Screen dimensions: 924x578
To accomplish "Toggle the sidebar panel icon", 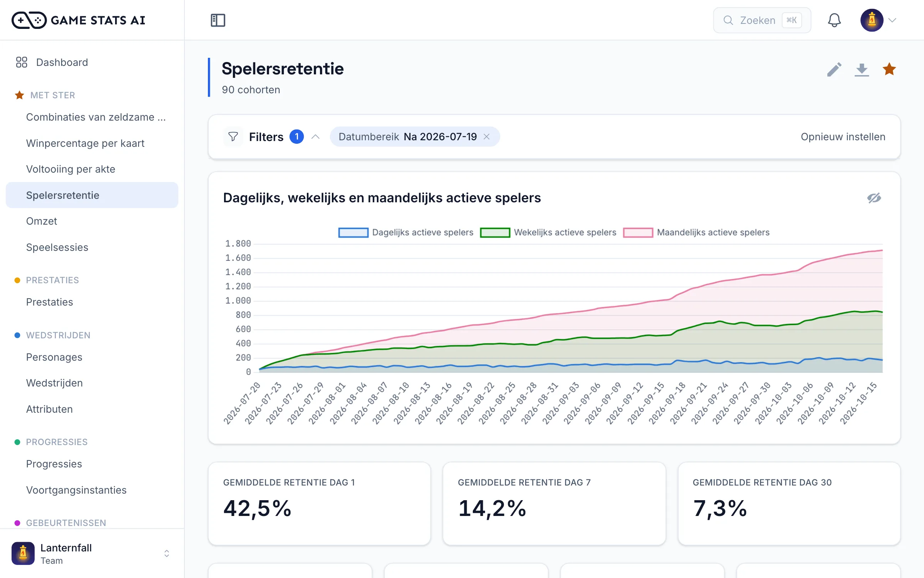I will 218,20.
